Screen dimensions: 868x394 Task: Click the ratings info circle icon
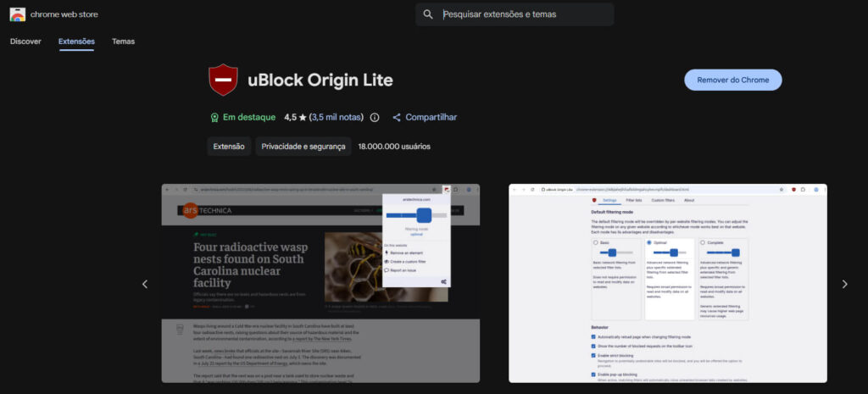375,117
